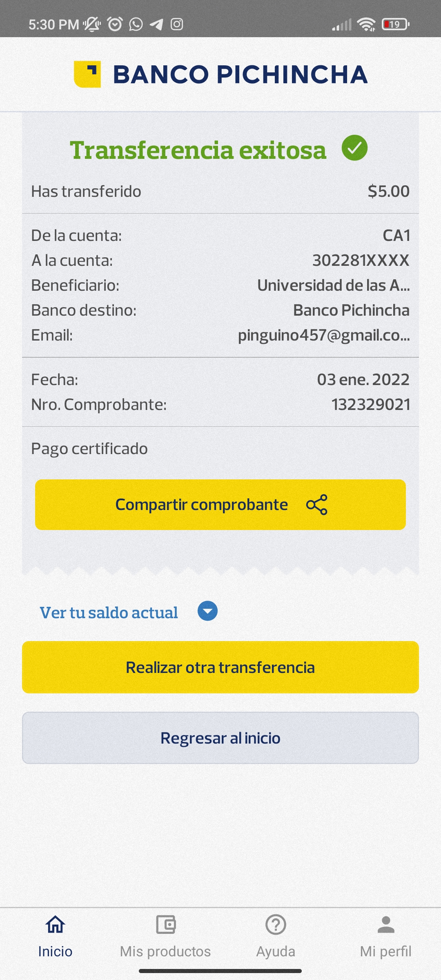441x980 pixels.
Task: Tap the Ver tu saldo actual link
Action: tap(109, 612)
